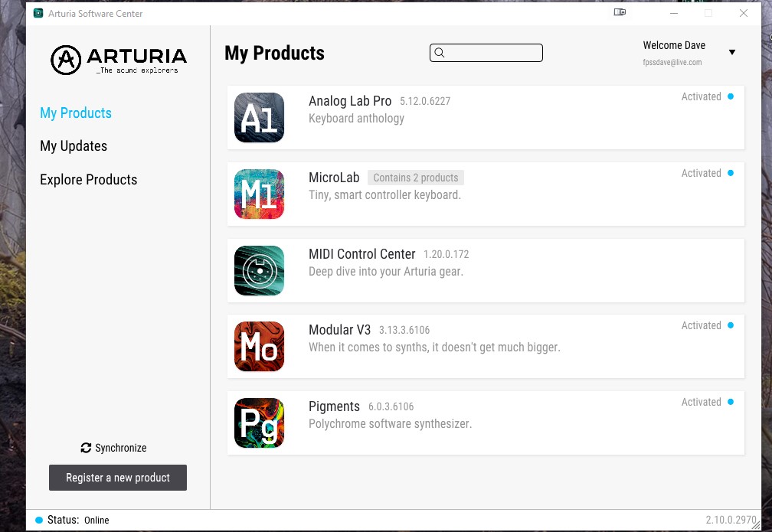
Task: Open My Updates in the sidebar
Action: [x=74, y=146]
